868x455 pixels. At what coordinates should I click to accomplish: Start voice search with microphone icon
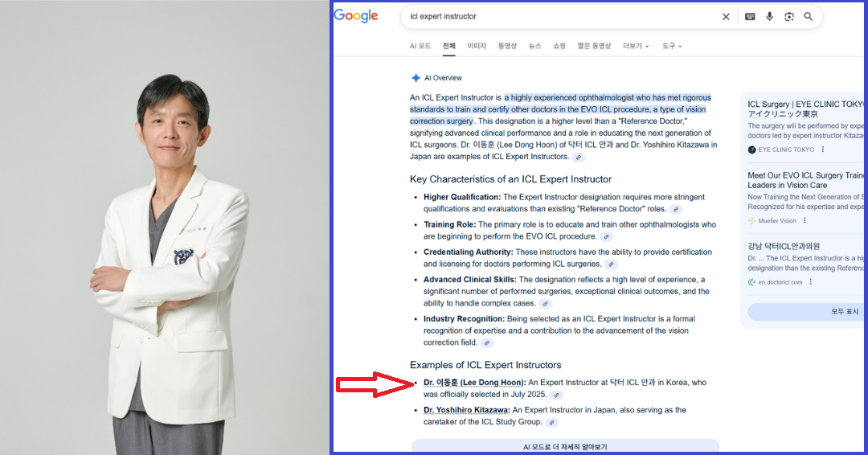769,17
